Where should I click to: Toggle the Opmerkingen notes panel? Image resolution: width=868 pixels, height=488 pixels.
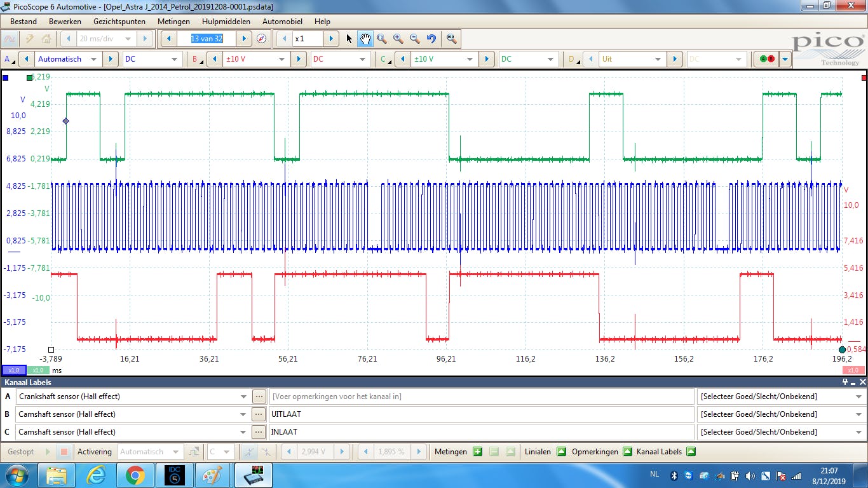(x=627, y=452)
